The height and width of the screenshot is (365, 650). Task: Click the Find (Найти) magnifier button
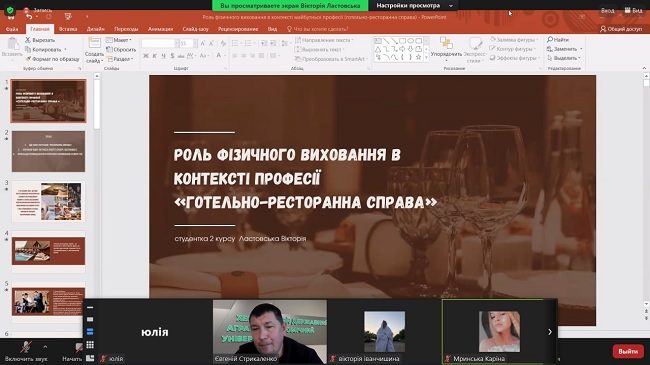558,40
